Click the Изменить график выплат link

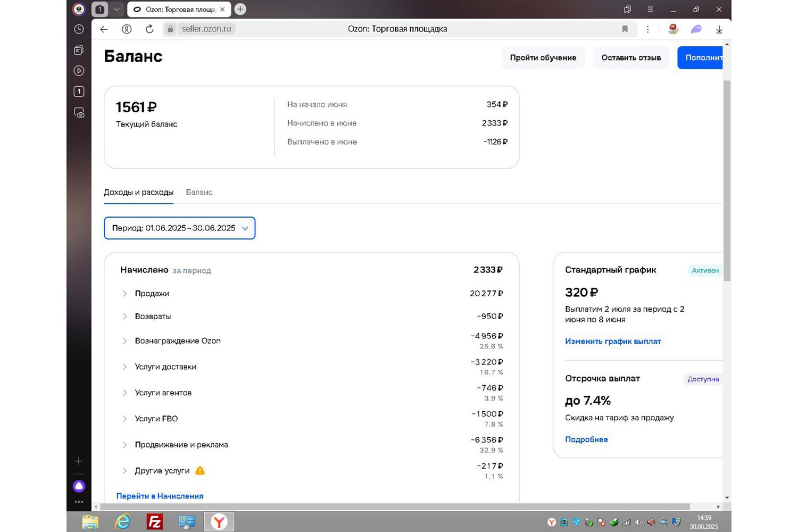(613, 342)
